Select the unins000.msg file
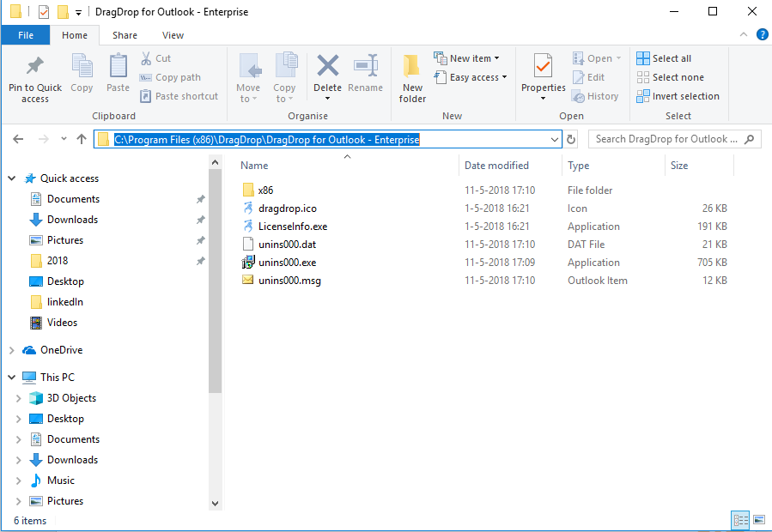 click(x=289, y=281)
